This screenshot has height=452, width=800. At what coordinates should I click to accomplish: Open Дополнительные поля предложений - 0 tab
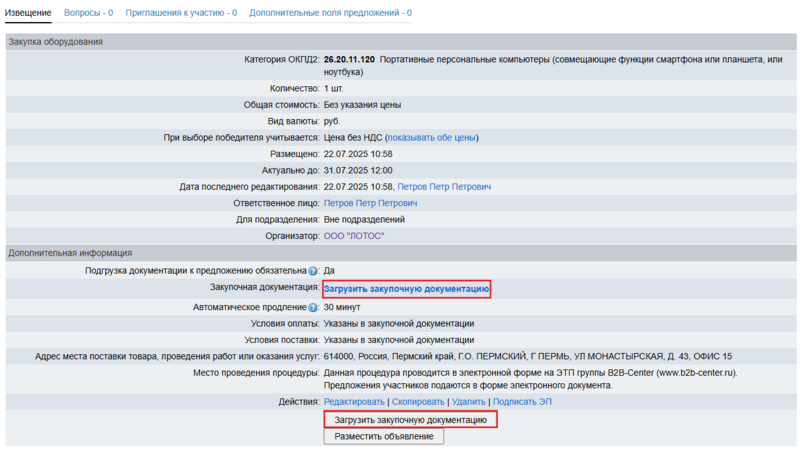coord(330,13)
